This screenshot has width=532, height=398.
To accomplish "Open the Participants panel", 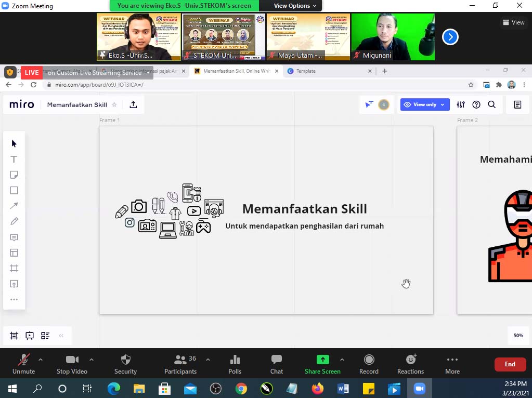I will pyautogui.click(x=180, y=364).
